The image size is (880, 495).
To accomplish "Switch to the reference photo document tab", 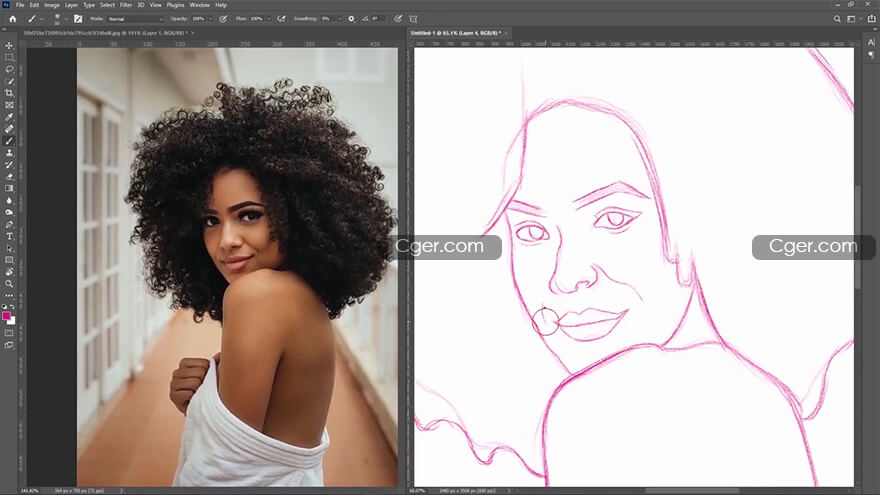I will (x=105, y=33).
